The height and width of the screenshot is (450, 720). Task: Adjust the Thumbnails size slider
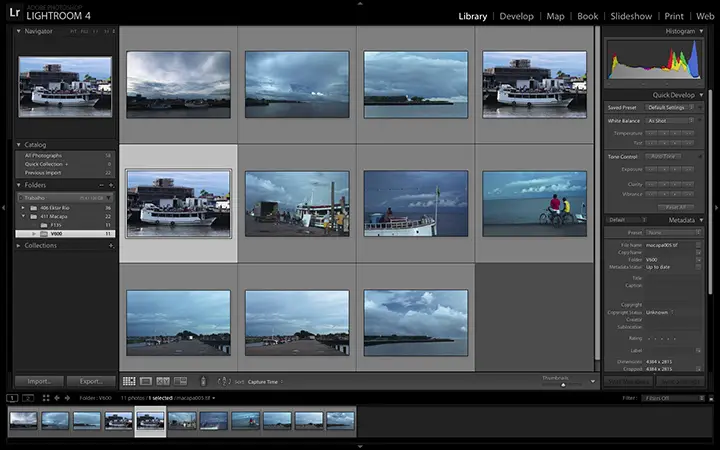coord(563,384)
